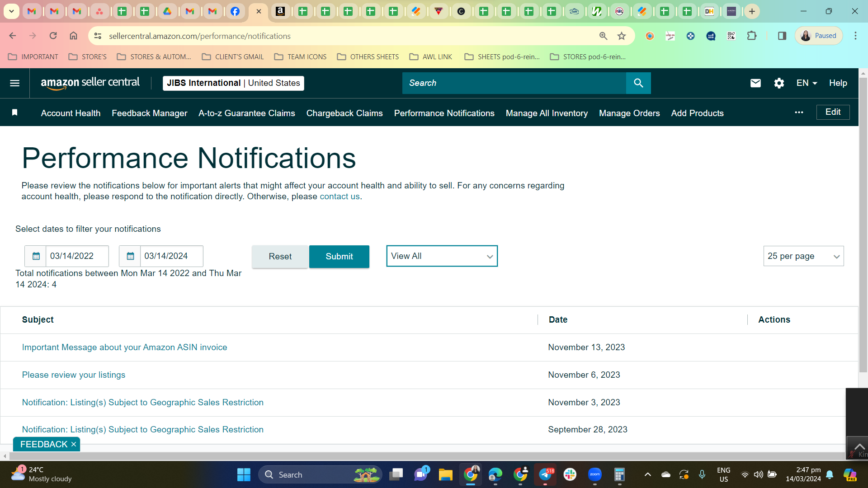
Task: Open Performance Notifications menu item
Action: click(444, 113)
